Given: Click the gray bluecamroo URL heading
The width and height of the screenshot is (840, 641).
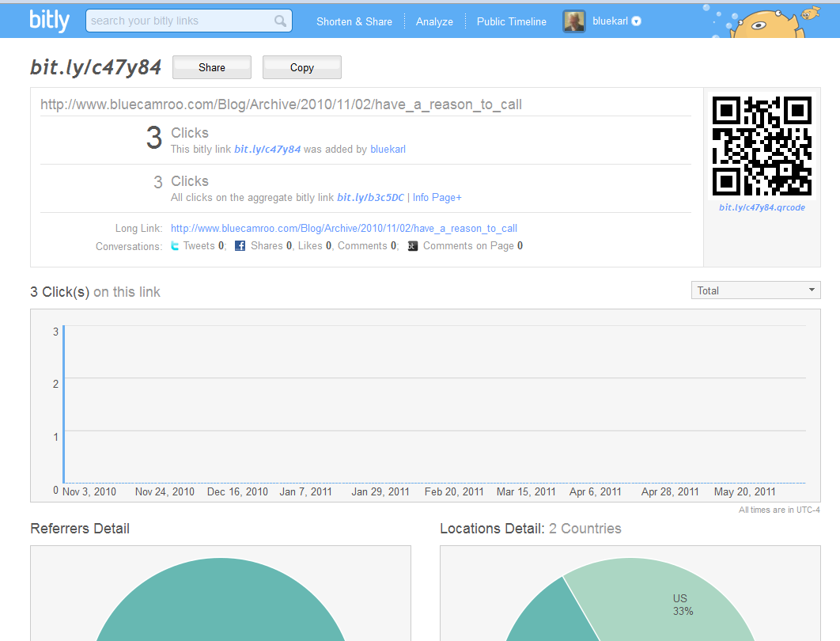Looking at the screenshot, I should pos(282,104).
